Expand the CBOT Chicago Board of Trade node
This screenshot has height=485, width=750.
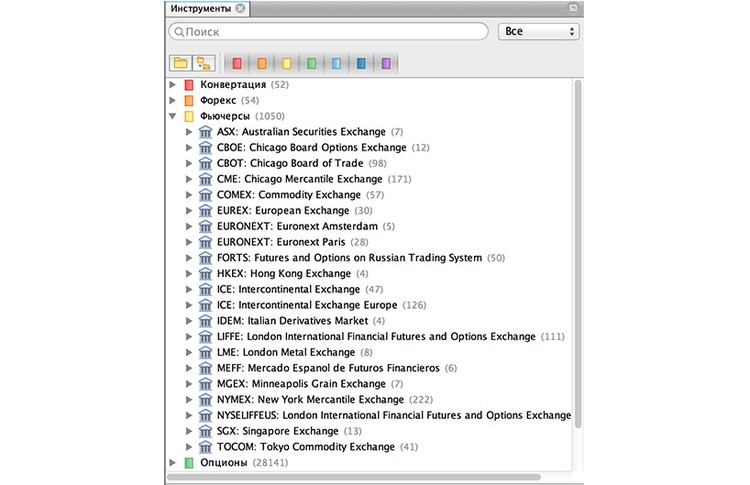click(189, 164)
